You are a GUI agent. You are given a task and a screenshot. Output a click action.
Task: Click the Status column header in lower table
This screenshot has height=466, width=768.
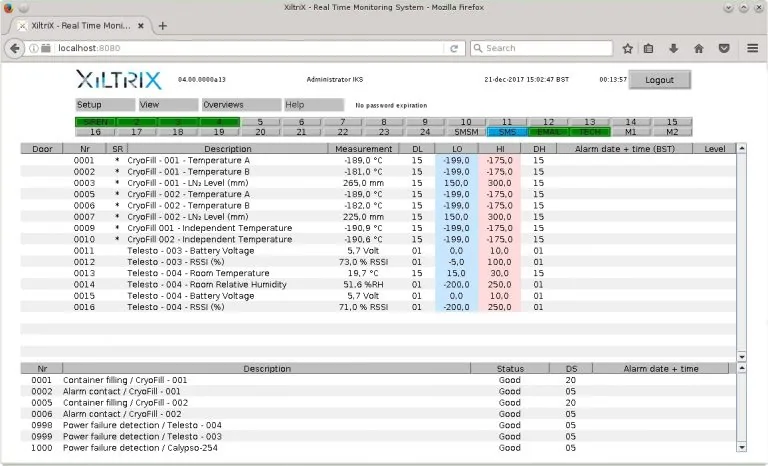click(x=510, y=368)
